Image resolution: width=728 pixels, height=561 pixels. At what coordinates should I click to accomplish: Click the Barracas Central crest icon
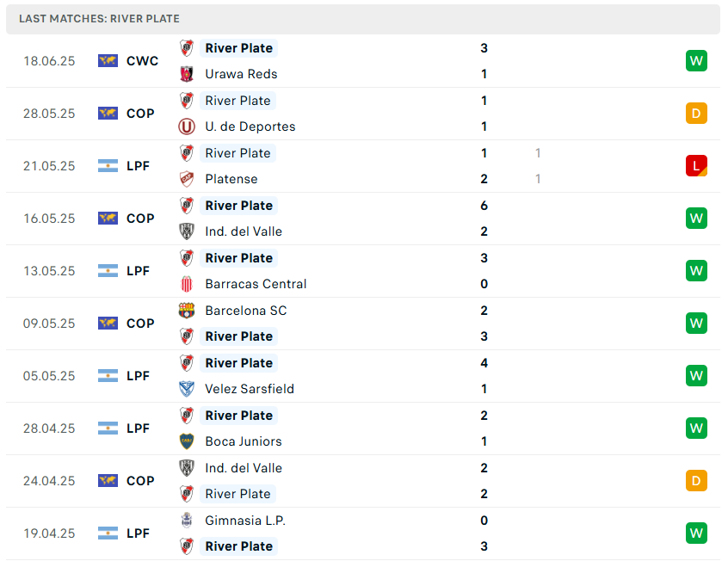tap(187, 284)
